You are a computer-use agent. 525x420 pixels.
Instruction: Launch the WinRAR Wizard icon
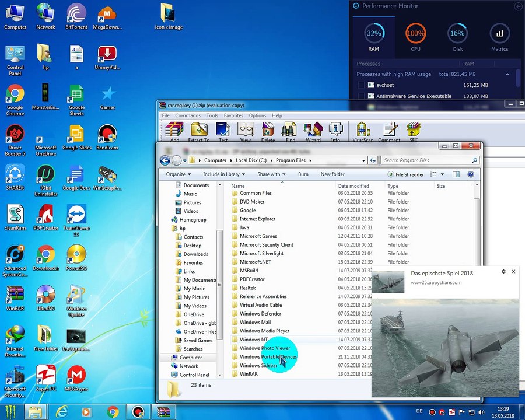(x=313, y=132)
